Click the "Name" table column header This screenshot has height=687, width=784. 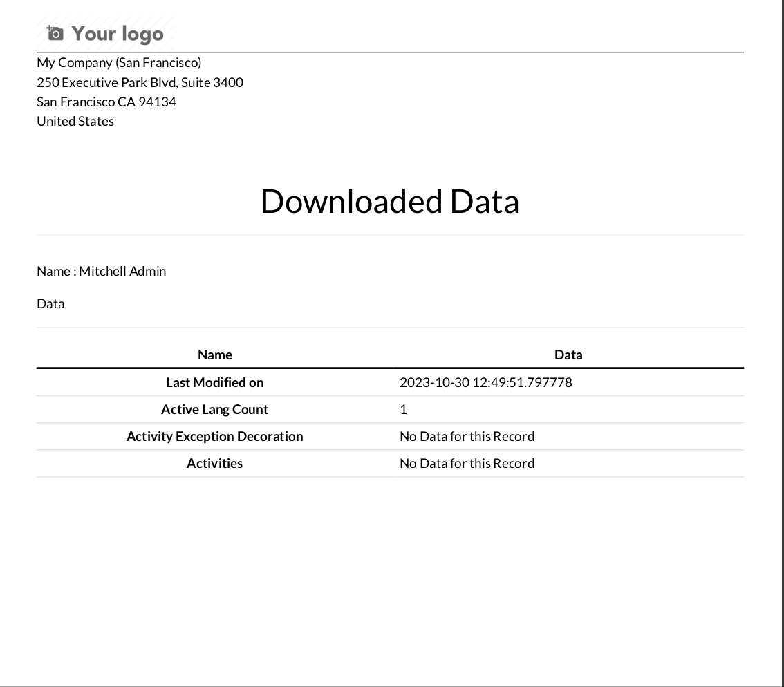click(x=214, y=355)
